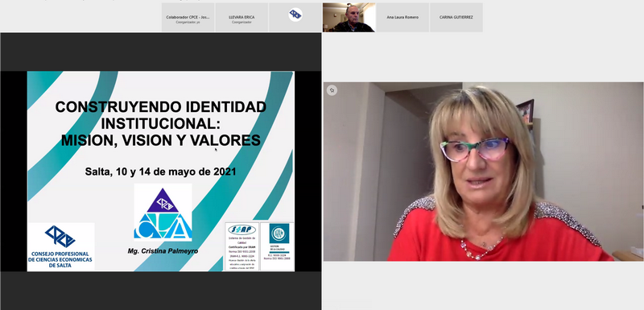644x310 pixels.
Task: Click the Consejo Profesional de Ciencias Economicas text
Action: pos(60,259)
